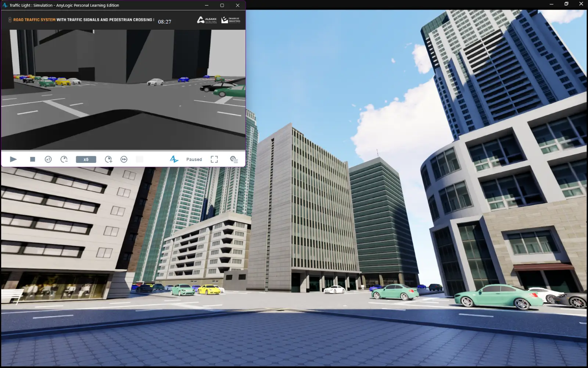Click the Paused status label
This screenshot has width=588, height=368.
click(194, 160)
